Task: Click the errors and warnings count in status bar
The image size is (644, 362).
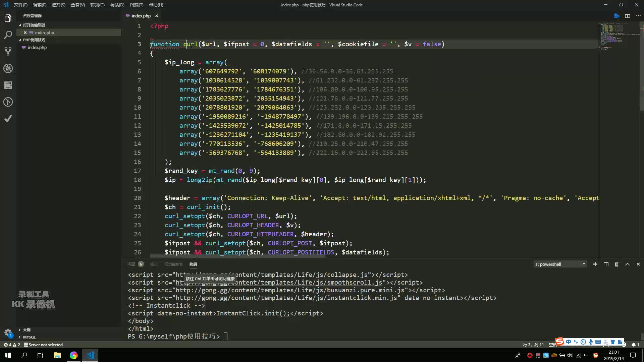Action: point(12,345)
